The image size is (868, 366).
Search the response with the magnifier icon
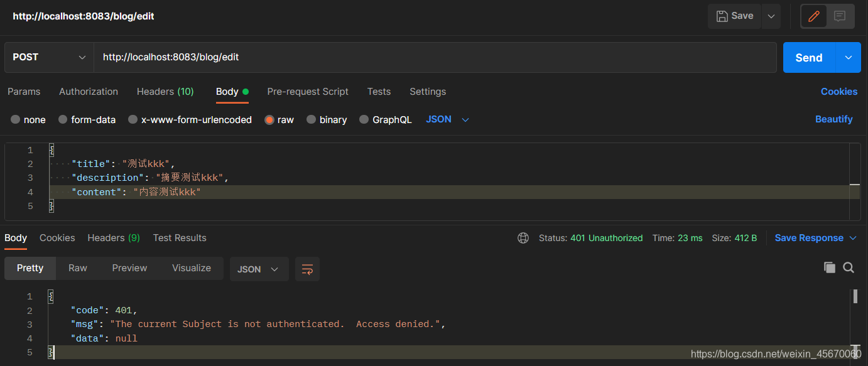[849, 268]
